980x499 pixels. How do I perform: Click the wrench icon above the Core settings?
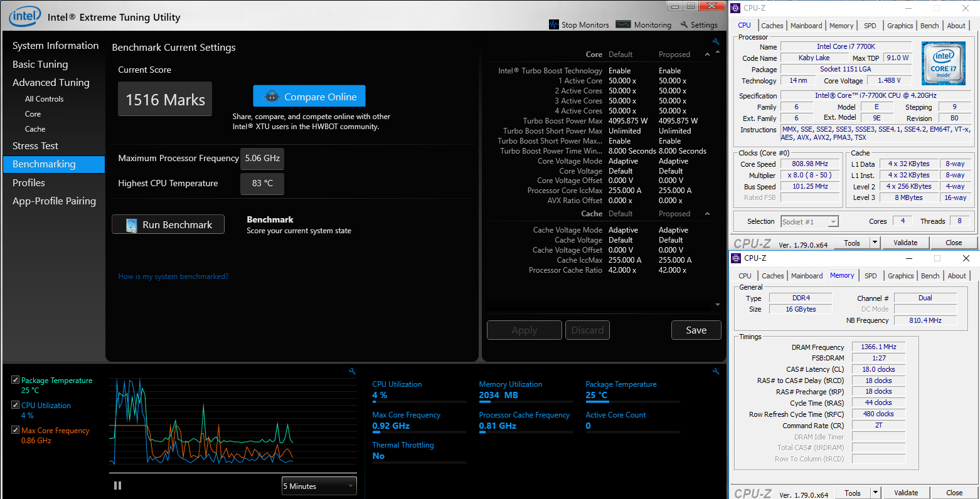pyautogui.click(x=716, y=42)
